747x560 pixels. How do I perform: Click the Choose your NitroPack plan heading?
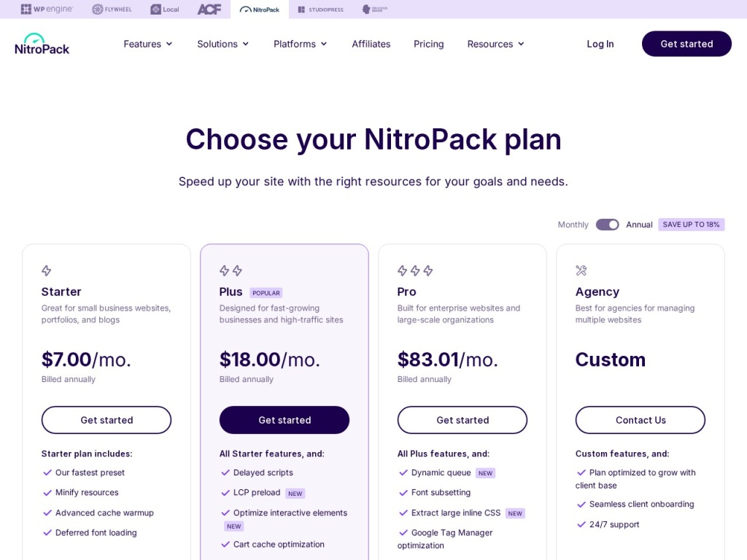(373, 139)
